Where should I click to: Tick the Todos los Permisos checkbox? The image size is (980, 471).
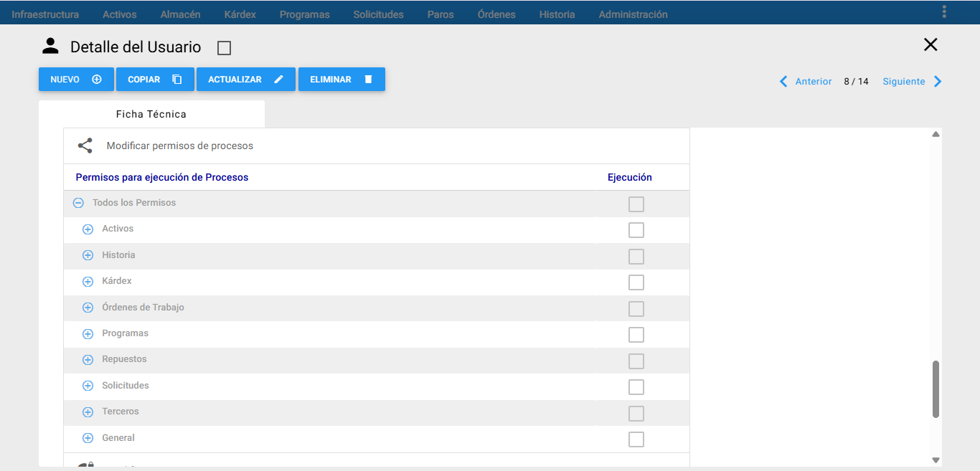click(x=636, y=204)
